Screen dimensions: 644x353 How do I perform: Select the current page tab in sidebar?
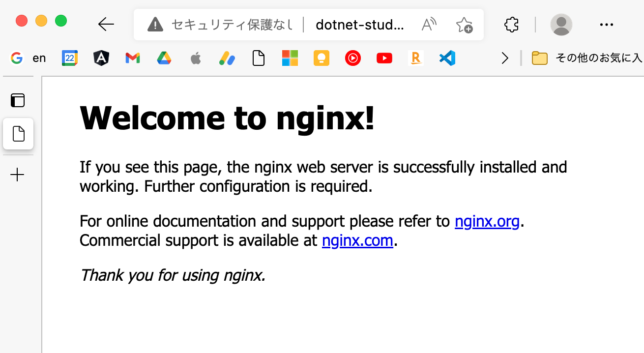click(x=18, y=134)
